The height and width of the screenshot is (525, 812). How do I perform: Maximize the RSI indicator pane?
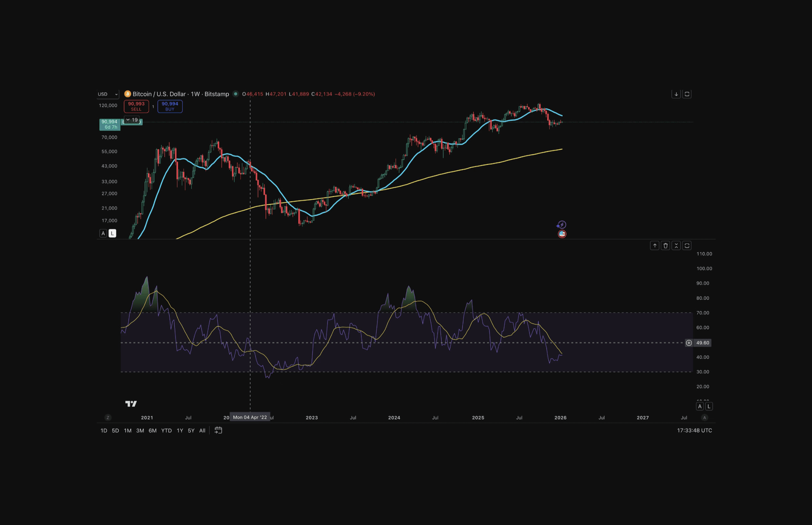point(687,246)
